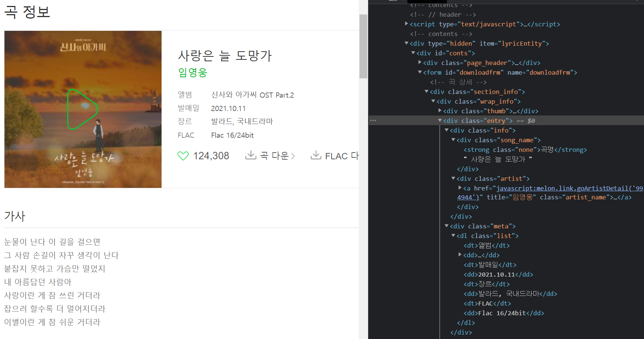
Task: Click the like count 124,308
Action: [211, 156]
